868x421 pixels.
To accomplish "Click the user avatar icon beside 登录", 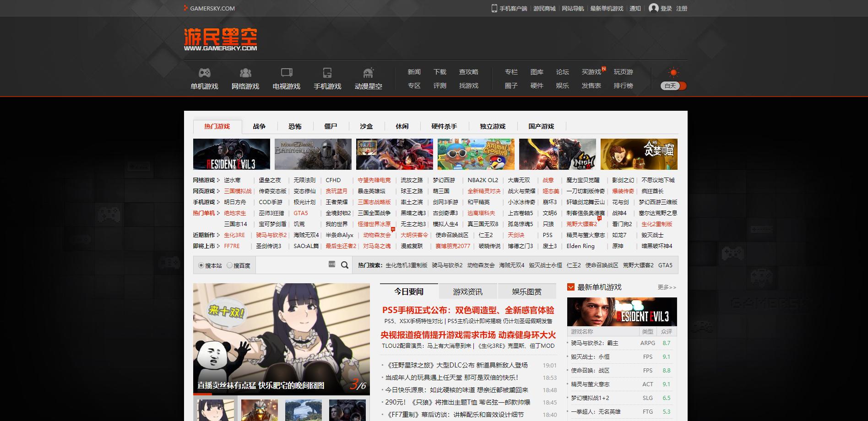I will point(654,8).
